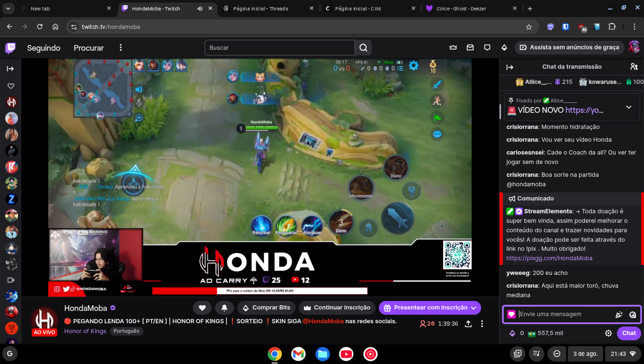Open YouTube from the shelf
Image resolution: width=644 pixels, height=364 pixels.
[346, 354]
